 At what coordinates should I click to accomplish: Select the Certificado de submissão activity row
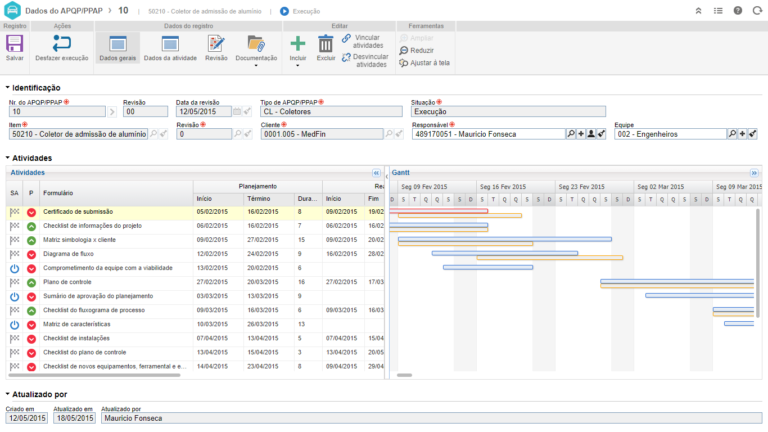78,211
